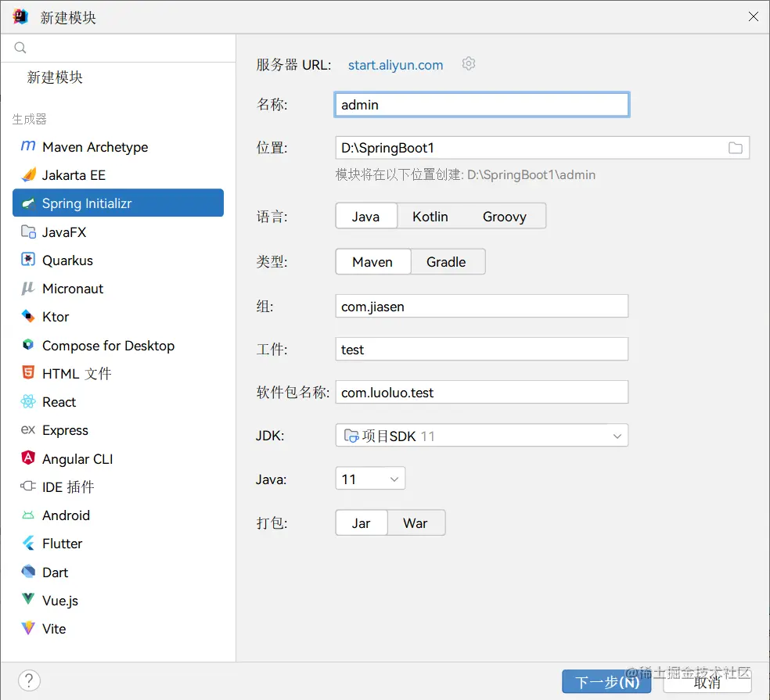770x700 pixels.
Task: Focus 软件包名称 field com.luoluo.test
Action: (x=482, y=392)
